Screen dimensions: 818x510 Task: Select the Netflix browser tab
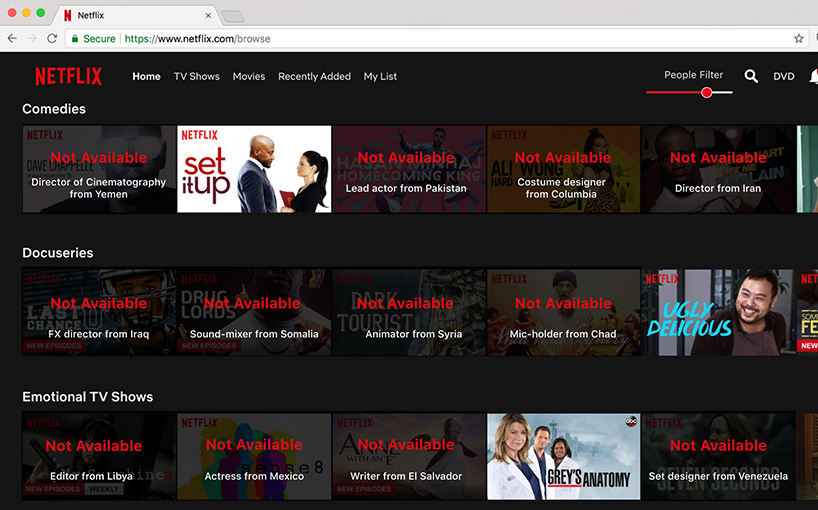134,16
